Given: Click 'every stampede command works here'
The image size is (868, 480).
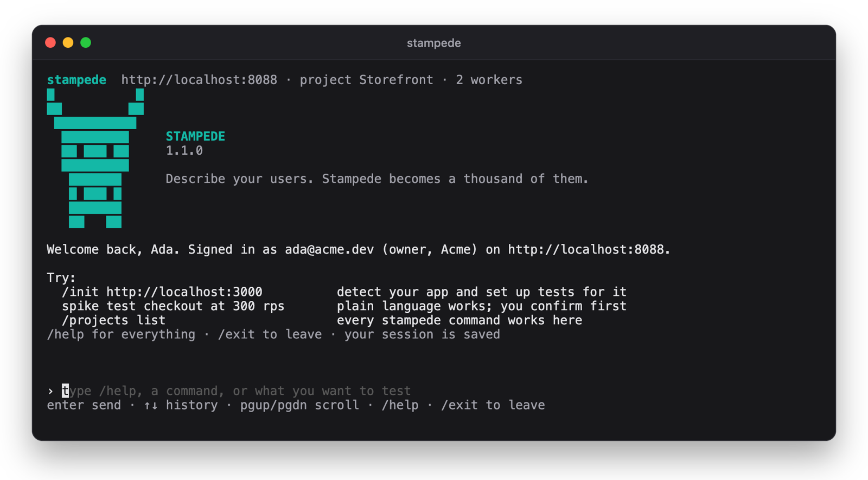Looking at the screenshot, I should point(459,320).
